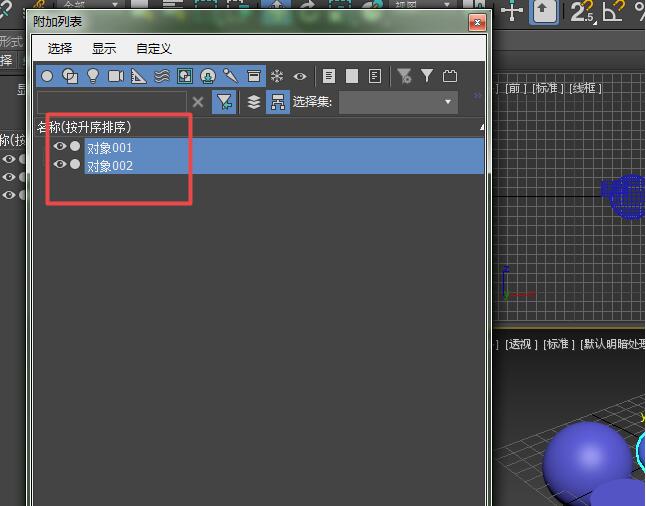Screen dimensions: 646x506
Task: Toggle Display Object XRefs icon
Action: (x=208, y=76)
